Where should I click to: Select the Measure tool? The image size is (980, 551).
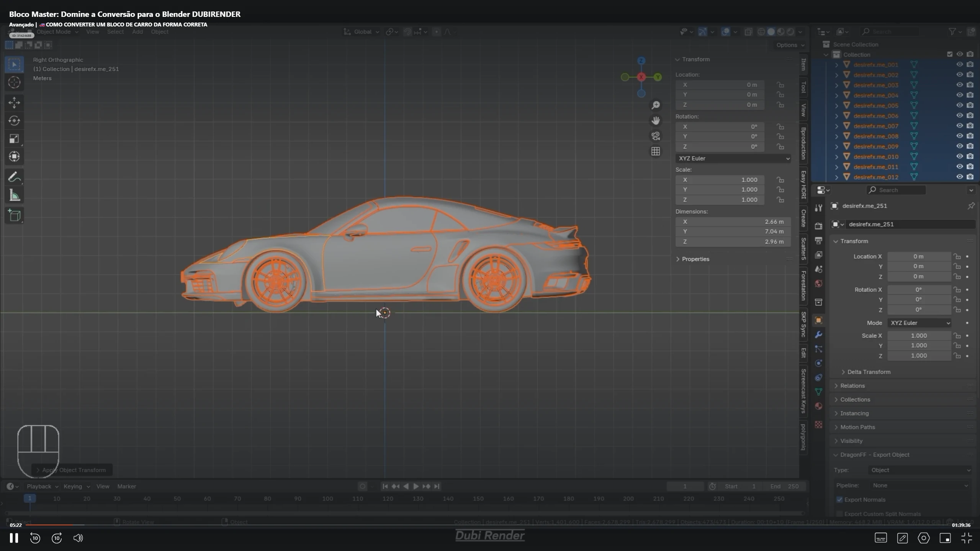pyautogui.click(x=14, y=195)
